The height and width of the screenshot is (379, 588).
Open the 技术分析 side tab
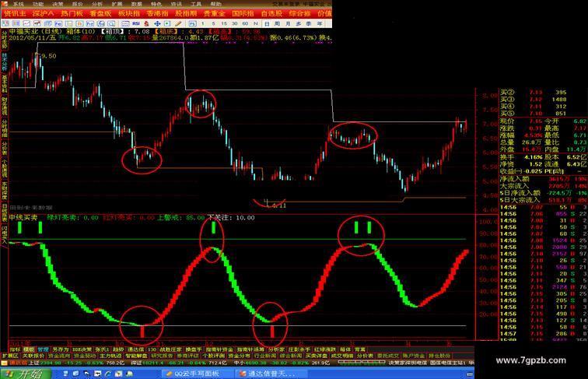pyautogui.click(x=4, y=62)
